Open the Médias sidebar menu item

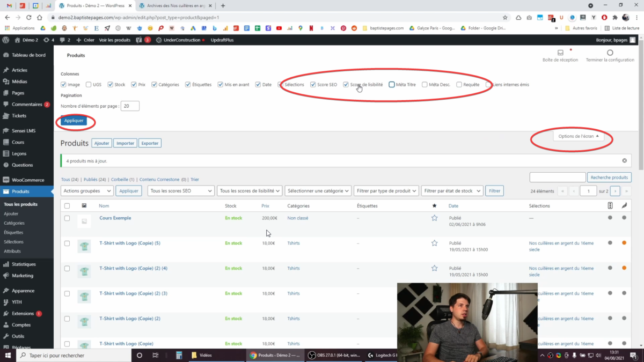pyautogui.click(x=19, y=82)
